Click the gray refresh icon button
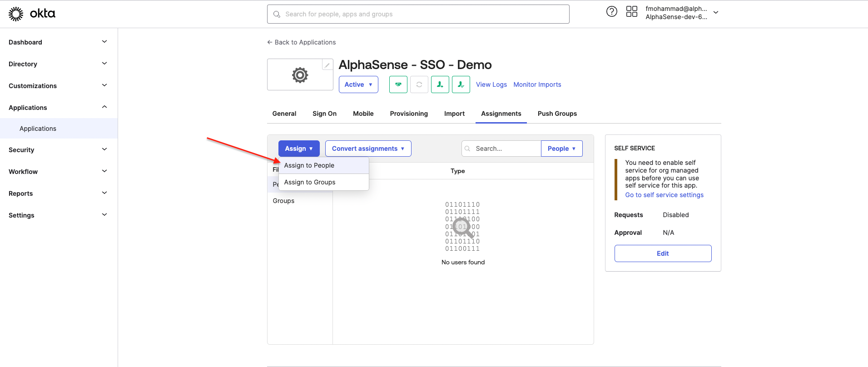 point(419,84)
